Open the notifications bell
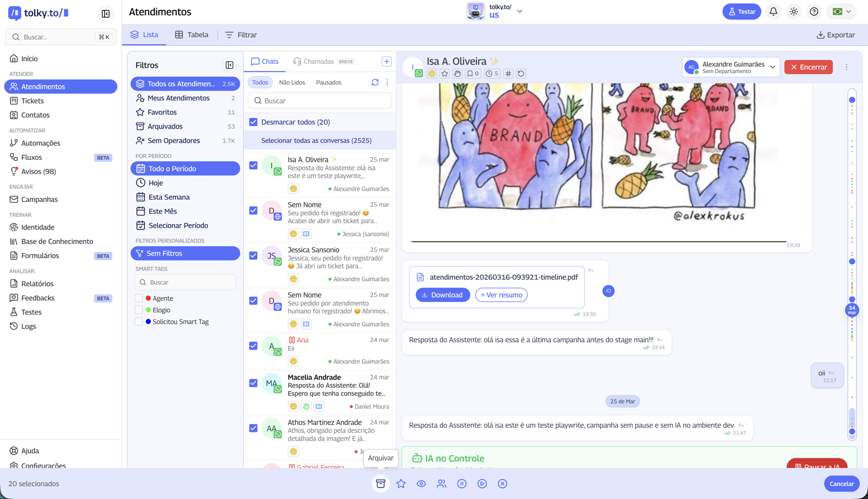The height and width of the screenshot is (499, 868). coord(773,12)
